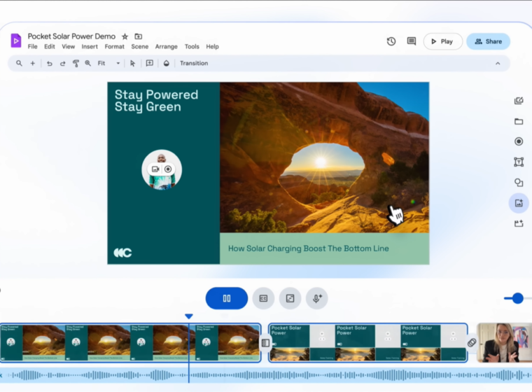This screenshot has width=532, height=392.
Task: Open the folder icon in right sidebar
Action: click(519, 121)
